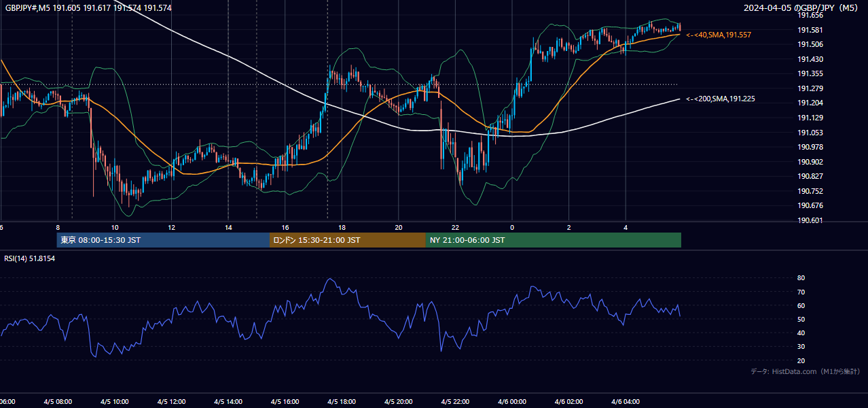This screenshot has width=868, height=408.
Task: Click RSI axis level 80
Action: (x=801, y=278)
